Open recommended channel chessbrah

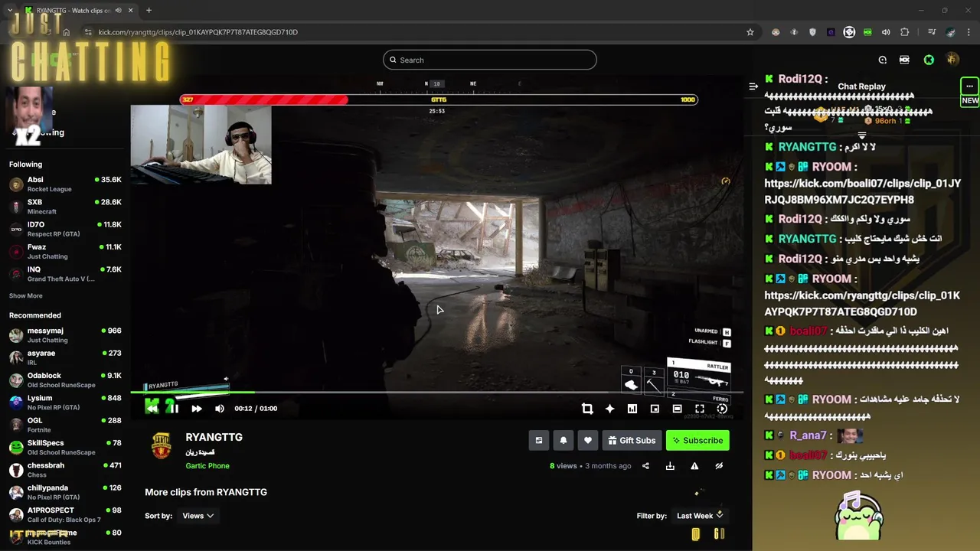(x=65, y=470)
